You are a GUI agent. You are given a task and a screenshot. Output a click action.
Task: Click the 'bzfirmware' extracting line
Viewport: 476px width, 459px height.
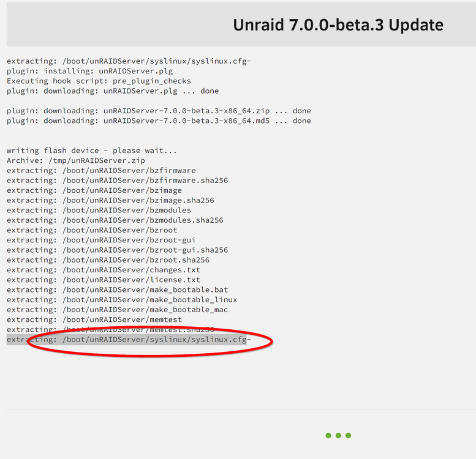pyautogui.click(x=101, y=171)
